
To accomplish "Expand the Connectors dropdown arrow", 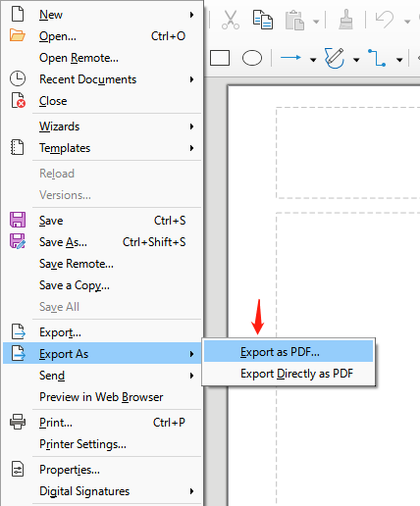I will click(399, 60).
